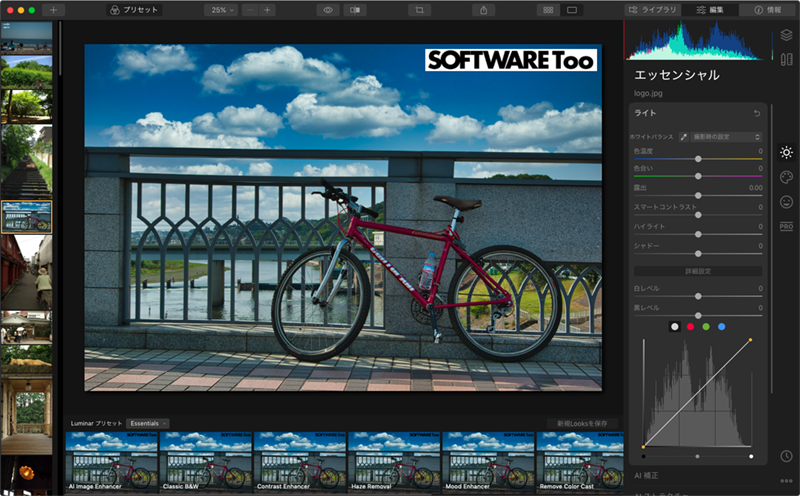Select the red curve channel

(690, 327)
